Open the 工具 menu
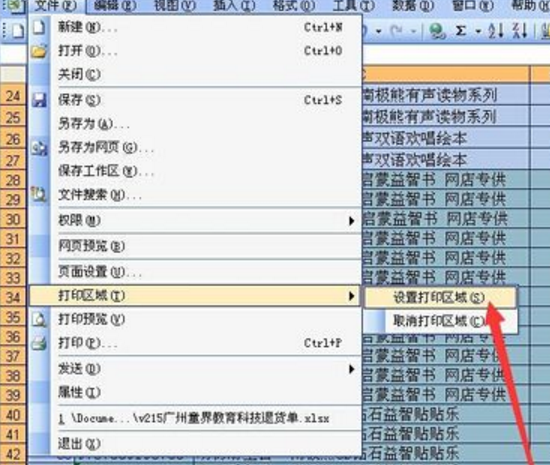 click(353, 6)
